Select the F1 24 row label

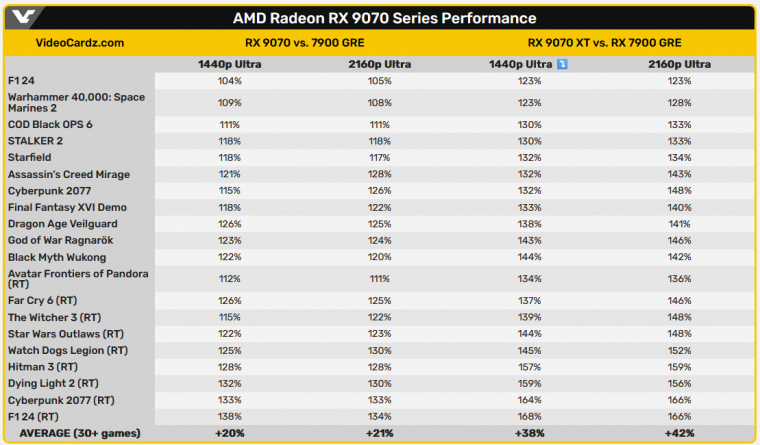point(21,80)
